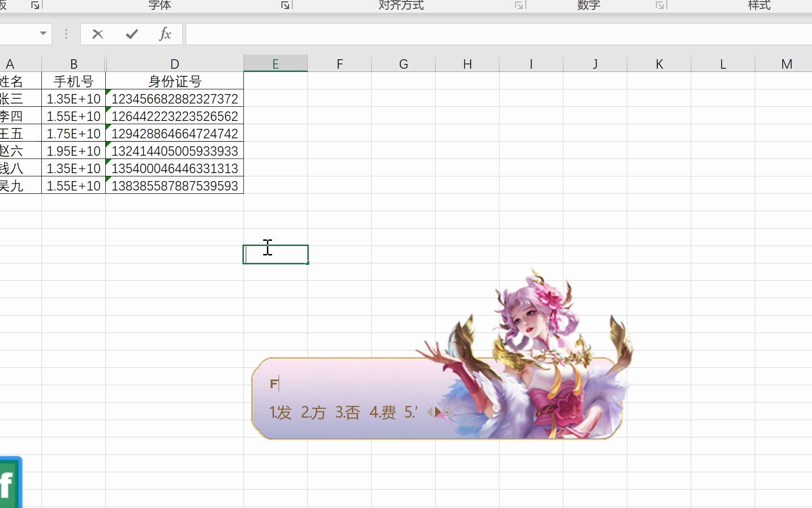The width and height of the screenshot is (812, 508).
Task: Select column E header
Action: (x=275, y=63)
